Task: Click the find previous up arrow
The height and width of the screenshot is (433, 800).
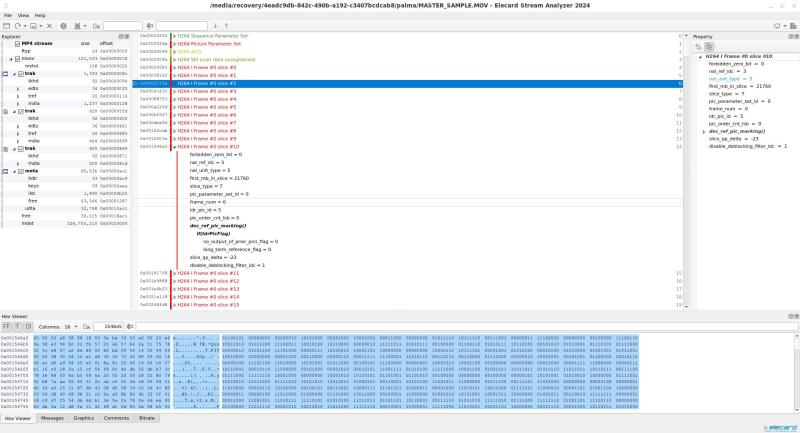Action: (227, 26)
